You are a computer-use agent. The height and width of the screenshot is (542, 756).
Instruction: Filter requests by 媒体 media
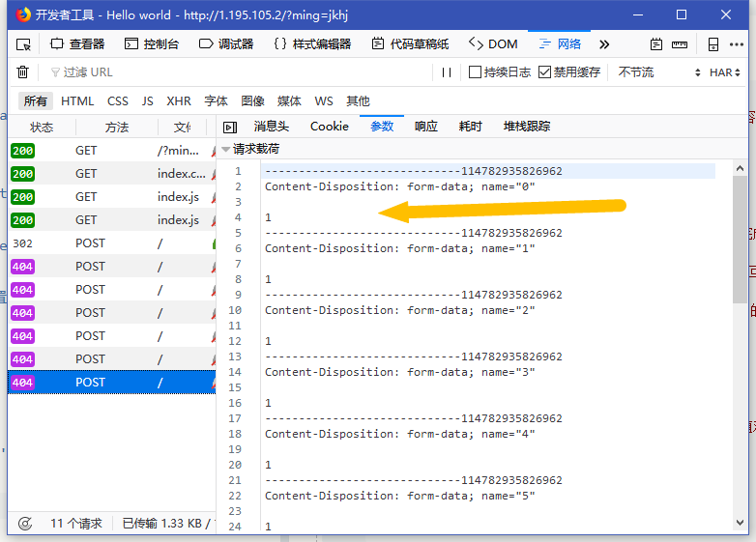(289, 101)
